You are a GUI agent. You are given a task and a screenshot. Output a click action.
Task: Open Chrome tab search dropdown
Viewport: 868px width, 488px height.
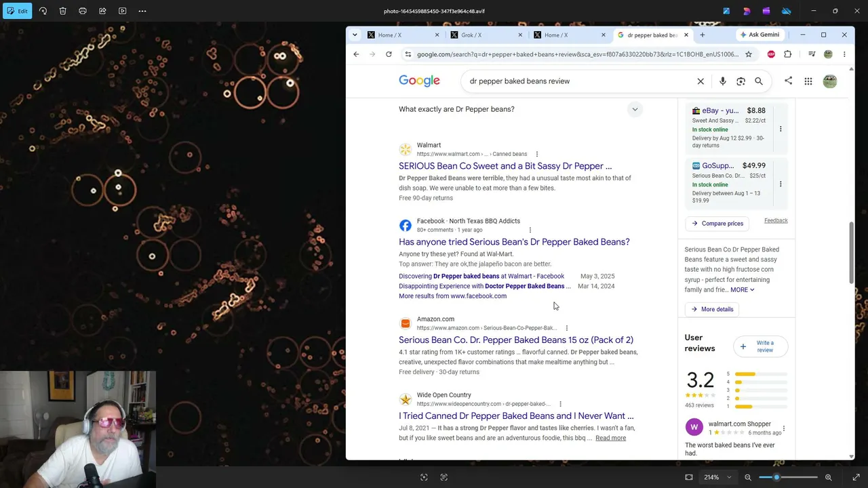tap(355, 35)
